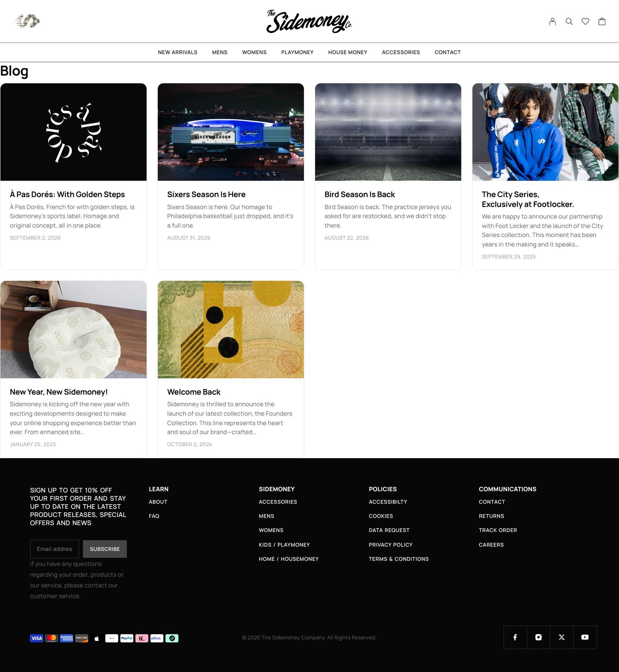
Task: Click the Apple Pay icon
Action: point(97,638)
